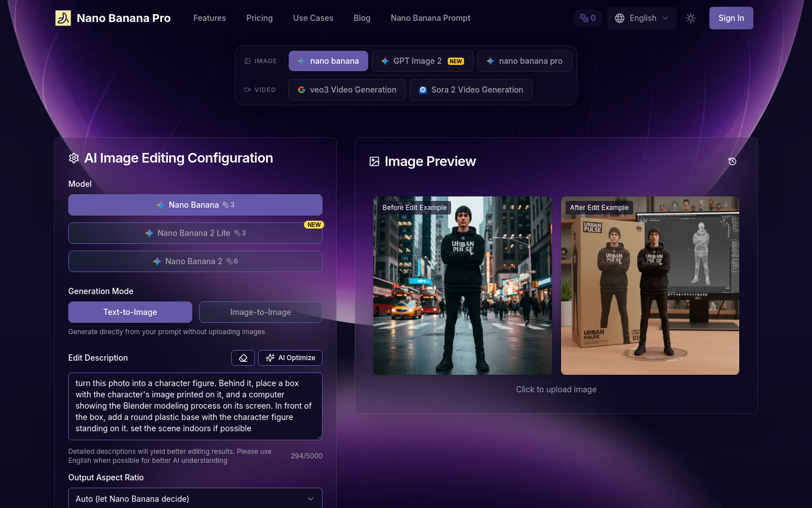Image resolution: width=812 pixels, height=508 pixels.
Task: Click the VIDEO category label icon
Action: coord(248,90)
